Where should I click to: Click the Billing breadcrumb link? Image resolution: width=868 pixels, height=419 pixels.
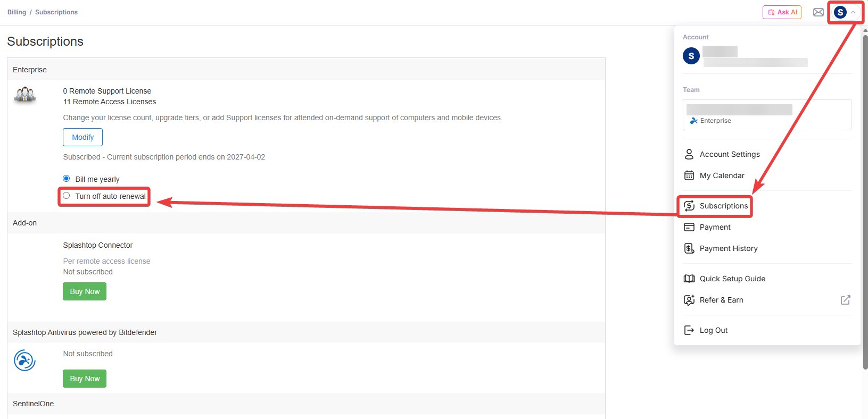click(x=16, y=12)
